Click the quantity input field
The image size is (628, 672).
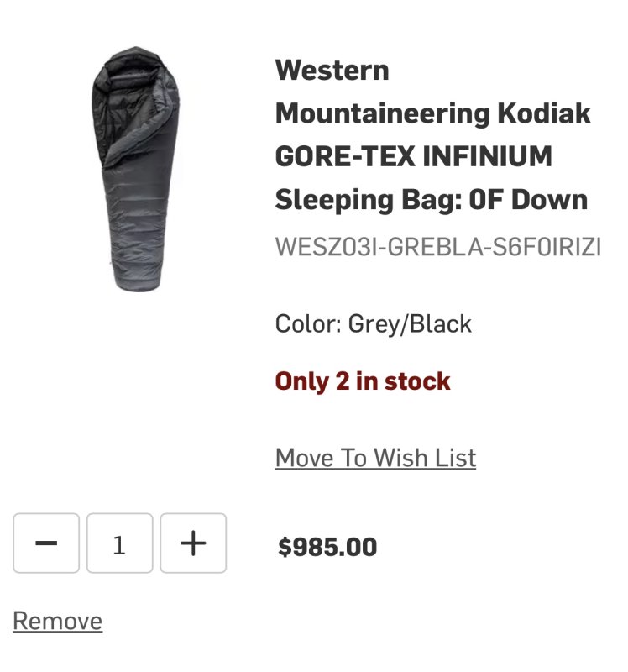(x=119, y=543)
